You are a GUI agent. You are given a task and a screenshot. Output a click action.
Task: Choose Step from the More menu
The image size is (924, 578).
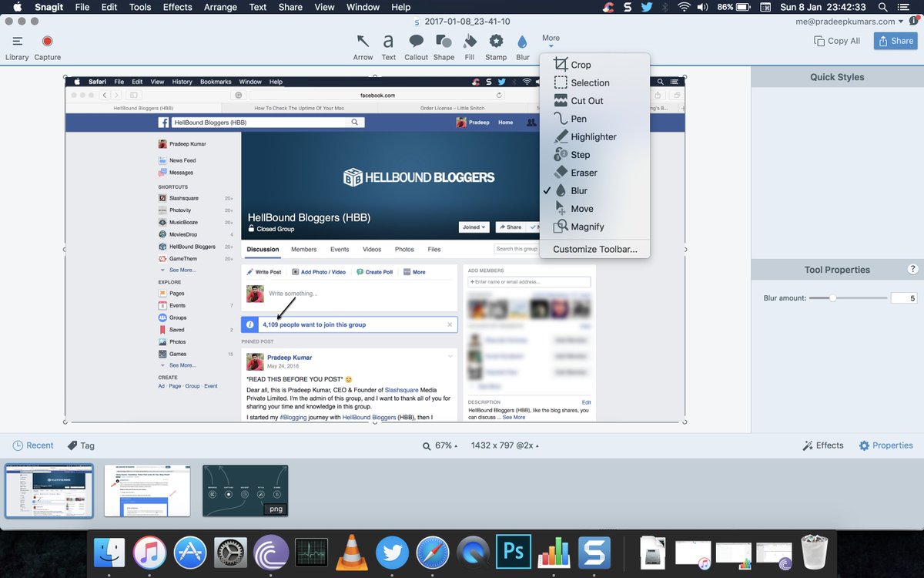pos(594,155)
